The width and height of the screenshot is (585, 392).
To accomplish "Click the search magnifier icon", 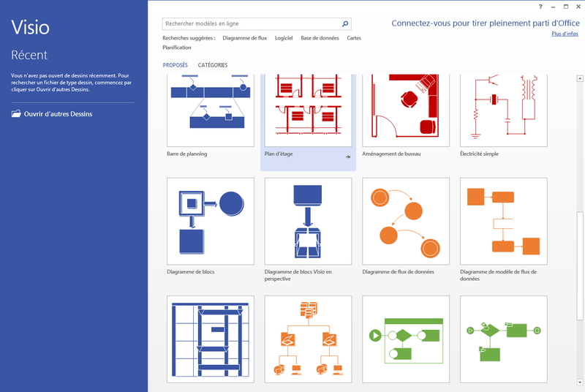I will [x=345, y=24].
